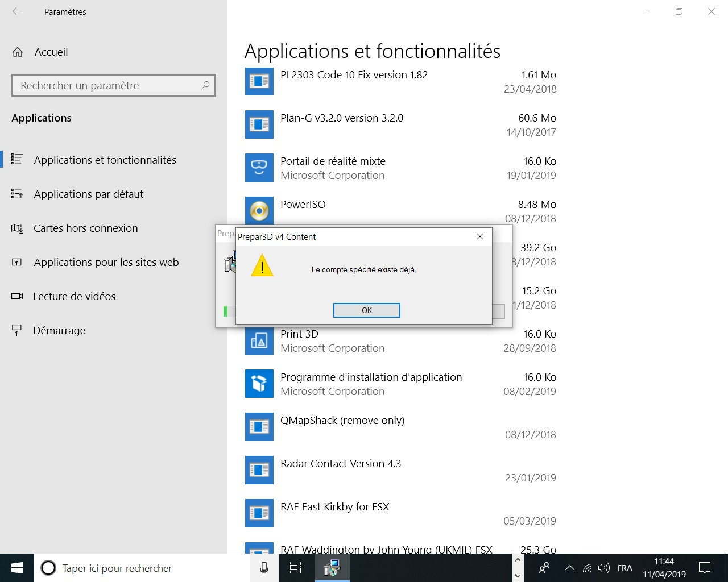Click the date 23/04/2018 for PL2303
The height and width of the screenshot is (582, 728).
point(530,89)
